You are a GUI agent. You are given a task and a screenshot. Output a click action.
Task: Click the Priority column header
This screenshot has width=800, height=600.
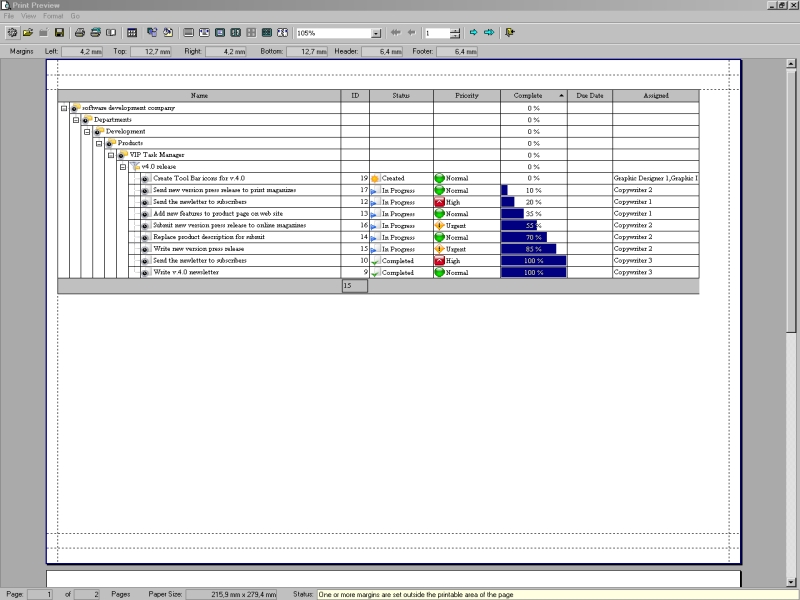(467, 95)
